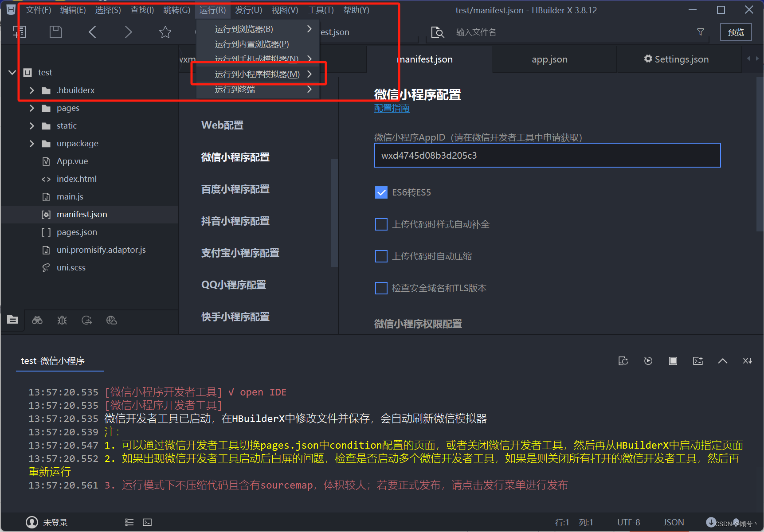The width and height of the screenshot is (764, 532).
Task: Uncheck the ES6转ES5 checkbox
Action: [x=381, y=192]
